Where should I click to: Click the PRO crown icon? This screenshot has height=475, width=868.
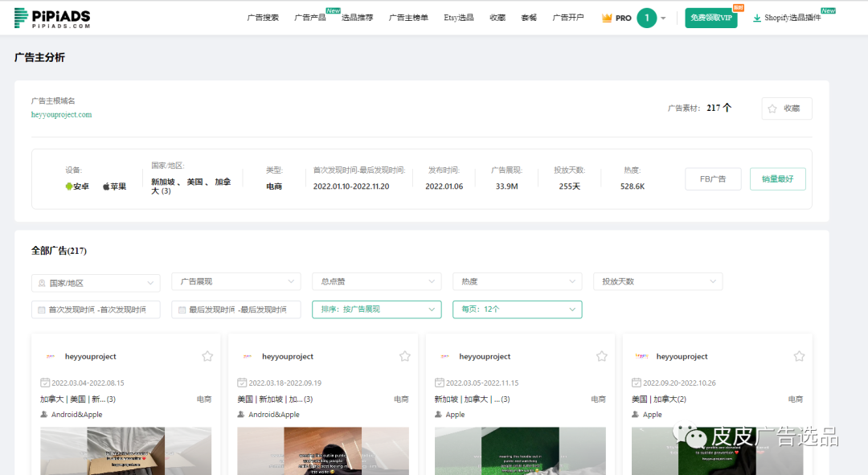607,18
